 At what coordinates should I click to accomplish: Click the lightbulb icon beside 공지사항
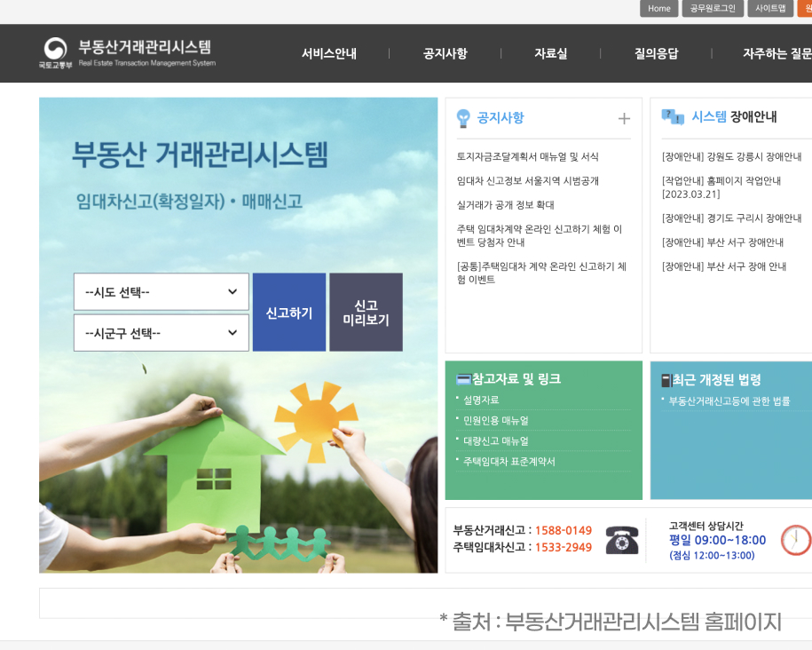[x=462, y=116]
